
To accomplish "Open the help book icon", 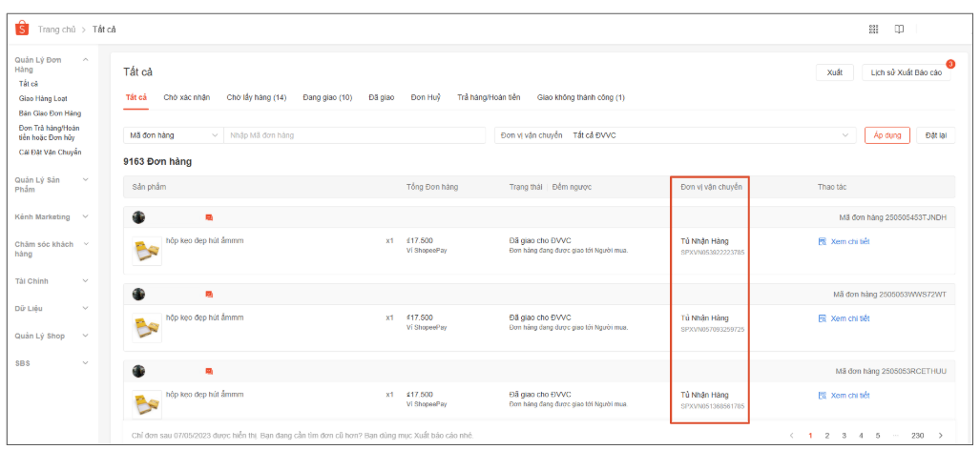I will pyautogui.click(x=899, y=30).
